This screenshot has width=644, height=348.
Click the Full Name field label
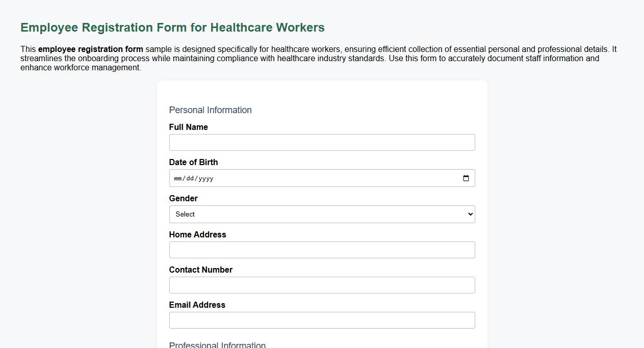pyautogui.click(x=188, y=127)
